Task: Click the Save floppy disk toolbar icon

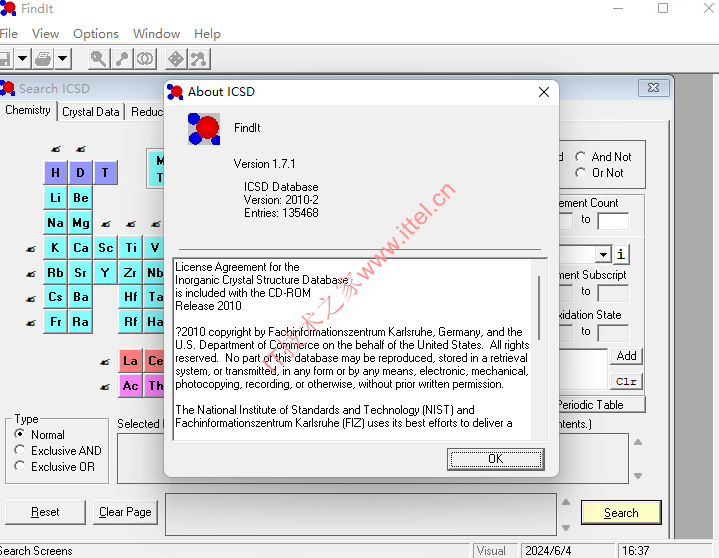Action: point(5,59)
